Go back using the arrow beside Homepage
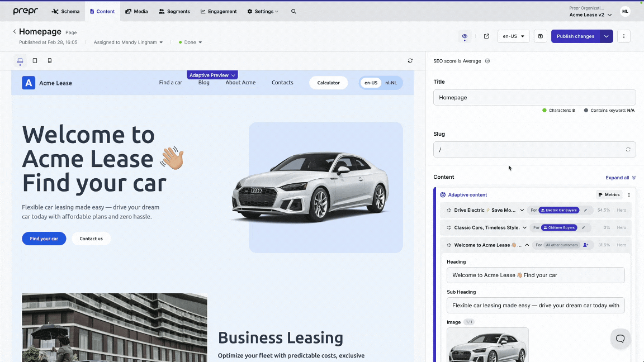The height and width of the screenshot is (362, 644). click(15, 32)
